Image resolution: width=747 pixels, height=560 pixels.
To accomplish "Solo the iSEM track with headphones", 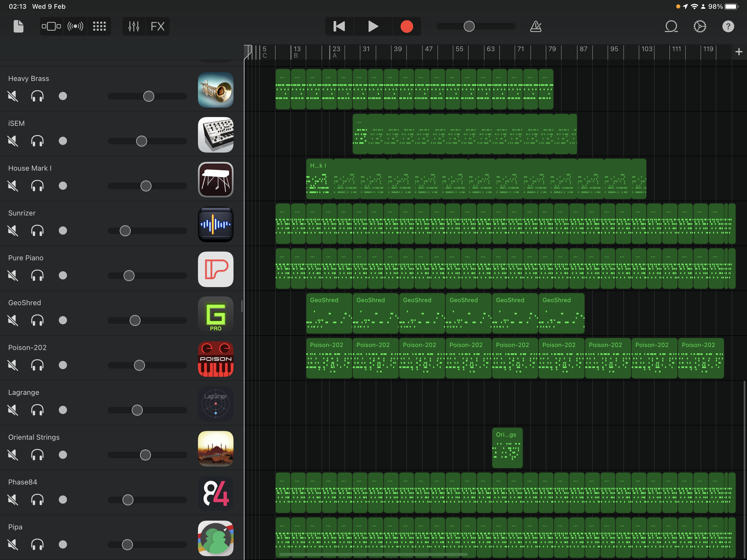I will [x=37, y=141].
